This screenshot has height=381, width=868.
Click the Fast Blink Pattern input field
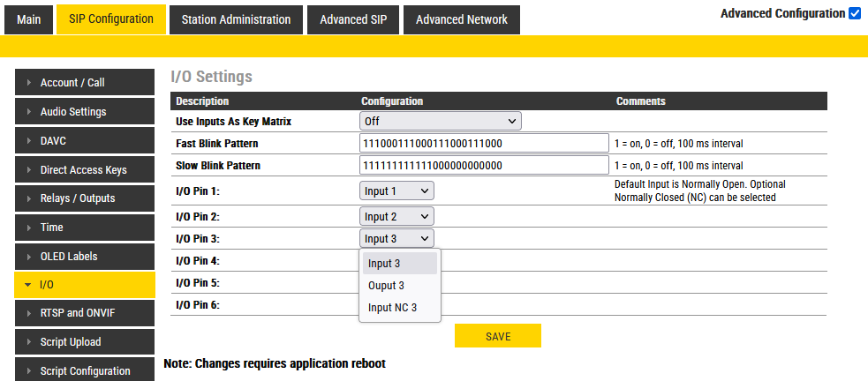[x=484, y=143]
